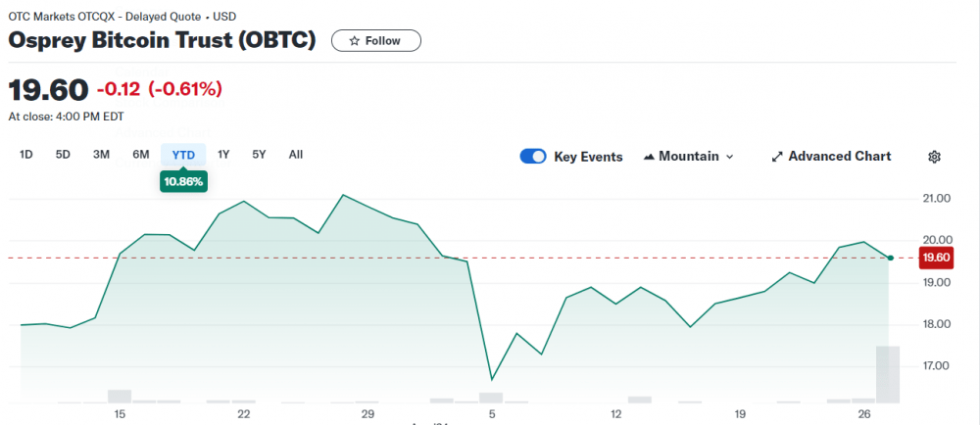Choose the 1Y time range
980x425 pixels.
(x=223, y=155)
